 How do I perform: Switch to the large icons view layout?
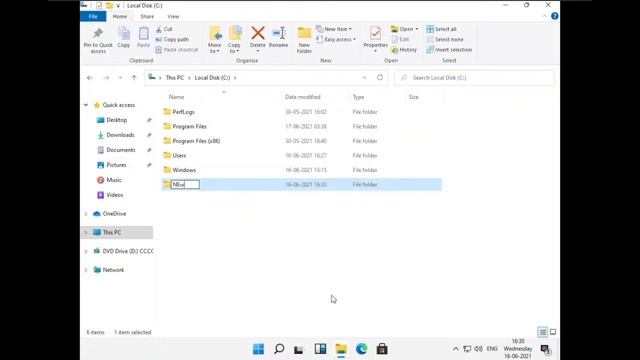pyautogui.click(x=553, y=332)
